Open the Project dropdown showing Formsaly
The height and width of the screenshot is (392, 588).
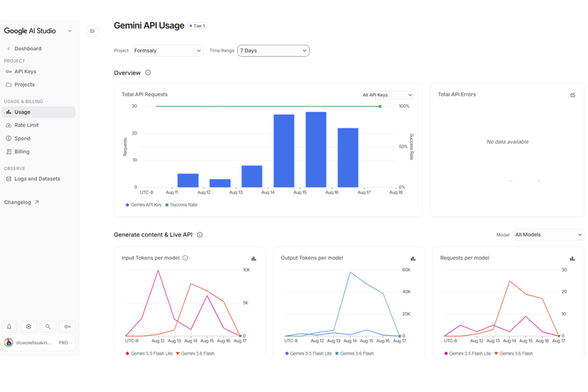167,50
